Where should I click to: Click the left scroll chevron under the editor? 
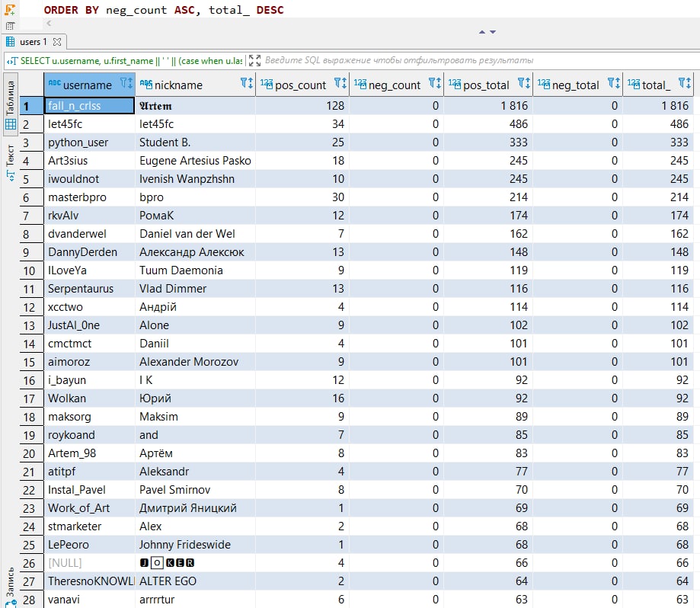49,23
